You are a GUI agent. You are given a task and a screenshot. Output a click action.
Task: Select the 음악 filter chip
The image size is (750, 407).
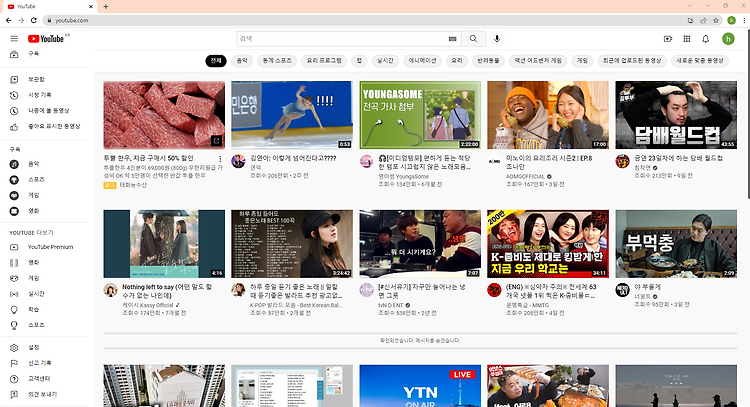click(x=242, y=61)
